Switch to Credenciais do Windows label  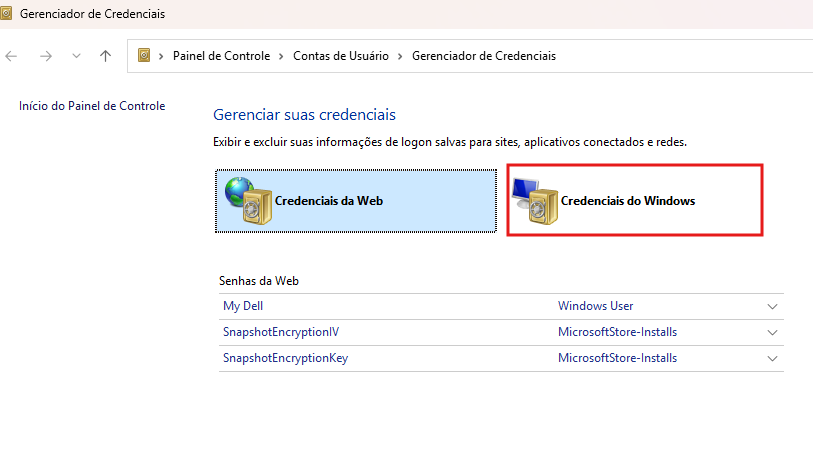click(628, 200)
